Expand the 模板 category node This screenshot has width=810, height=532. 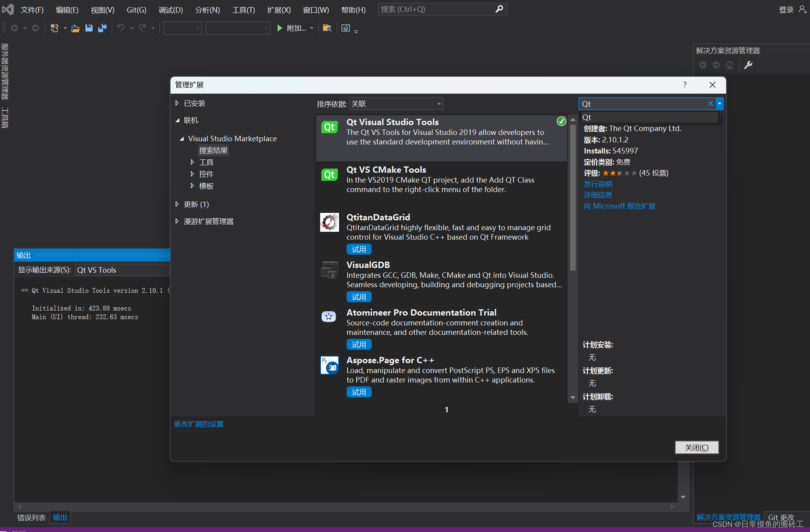tap(192, 186)
